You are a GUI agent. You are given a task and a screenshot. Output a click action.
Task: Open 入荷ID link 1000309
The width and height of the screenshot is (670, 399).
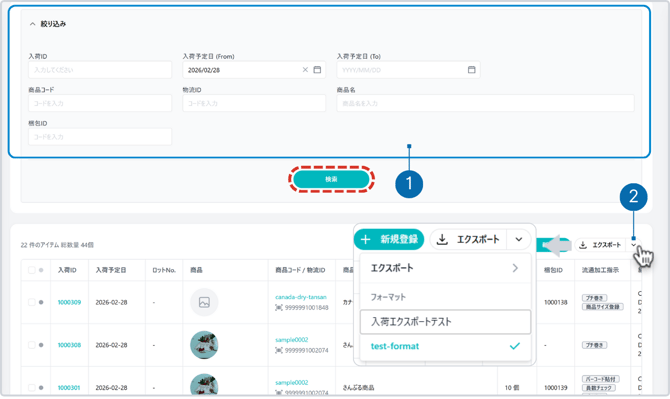click(69, 302)
